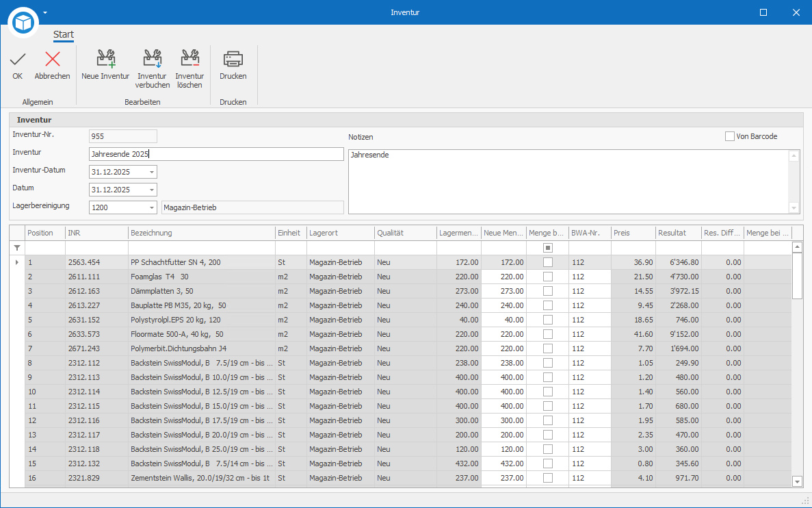812x508 pixels.
Task: Click the Preis value 41.60
Action: [x=633, y=334]
